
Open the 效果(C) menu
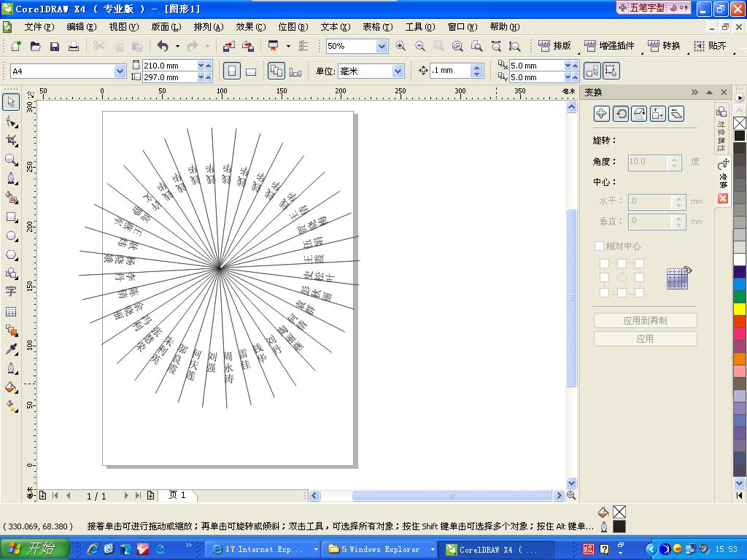[250, 27]
